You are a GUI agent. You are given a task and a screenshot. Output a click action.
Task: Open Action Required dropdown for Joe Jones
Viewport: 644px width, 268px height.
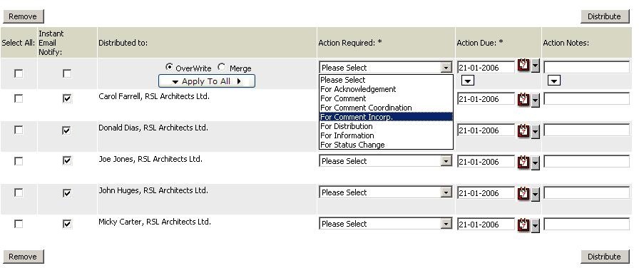point(385,161)
